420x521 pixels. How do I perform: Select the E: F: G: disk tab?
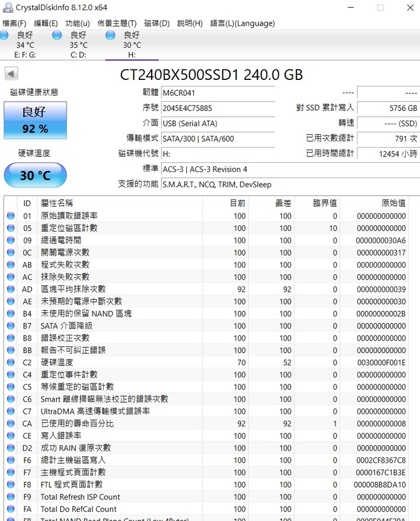25,45
